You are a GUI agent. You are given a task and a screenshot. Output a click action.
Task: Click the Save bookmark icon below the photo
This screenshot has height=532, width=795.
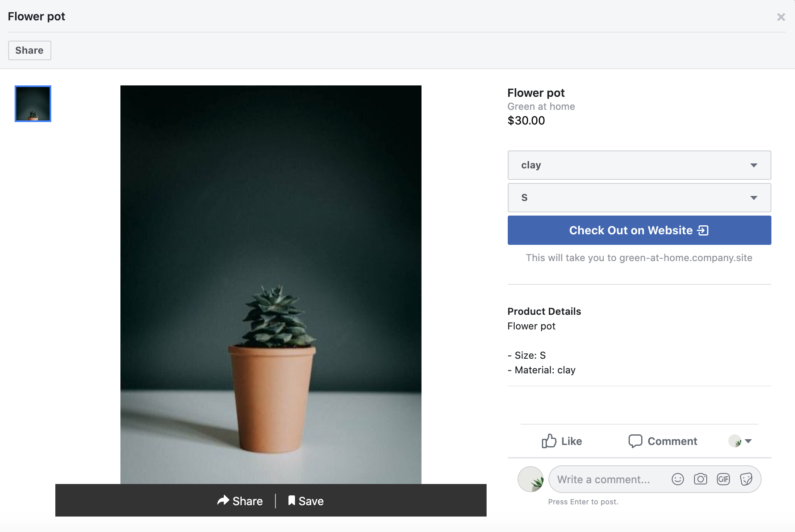(x=291, y=501)
